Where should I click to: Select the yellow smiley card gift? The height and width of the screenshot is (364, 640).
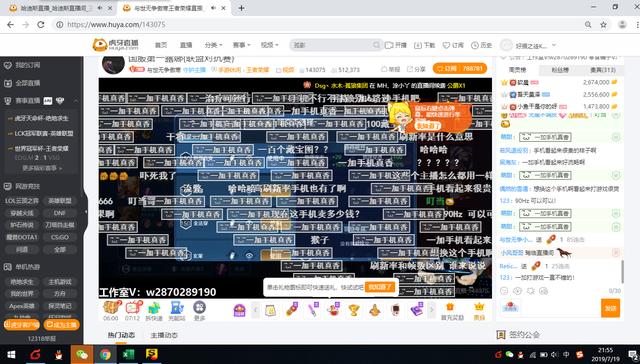pyautogui.click(x=270, y=311)
